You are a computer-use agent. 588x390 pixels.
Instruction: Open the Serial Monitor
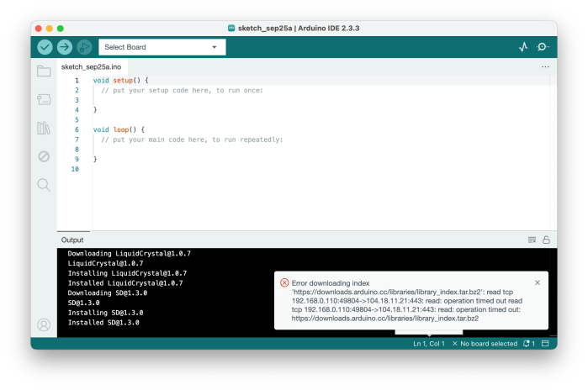coord(543,47)
